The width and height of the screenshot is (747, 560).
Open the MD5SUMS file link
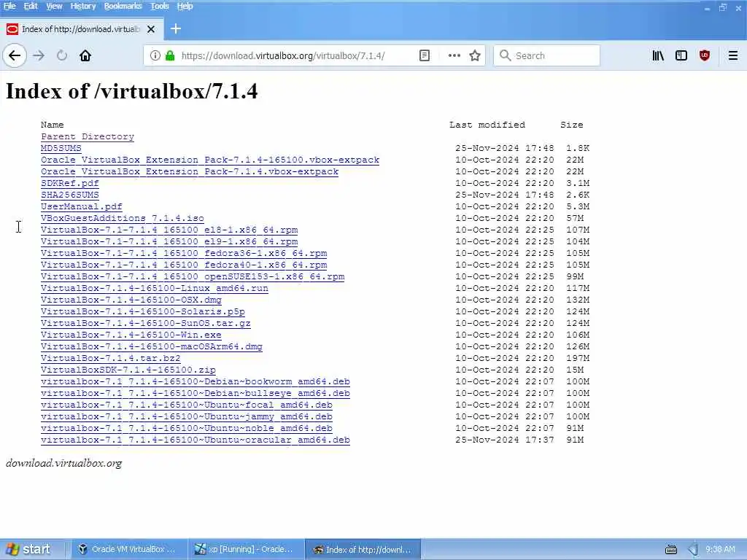[61, 148]
